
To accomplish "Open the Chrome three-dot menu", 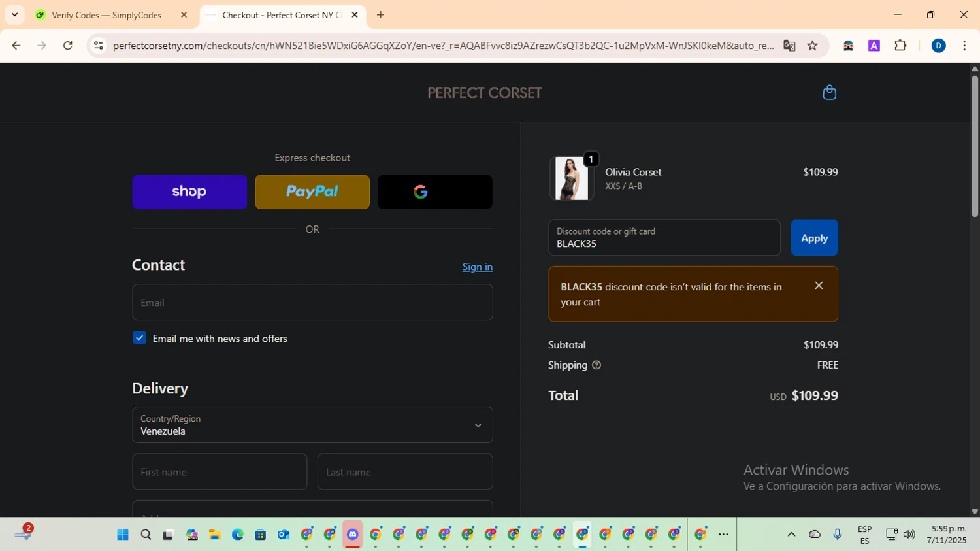I will pyautogui.click(x=964, y=46).
